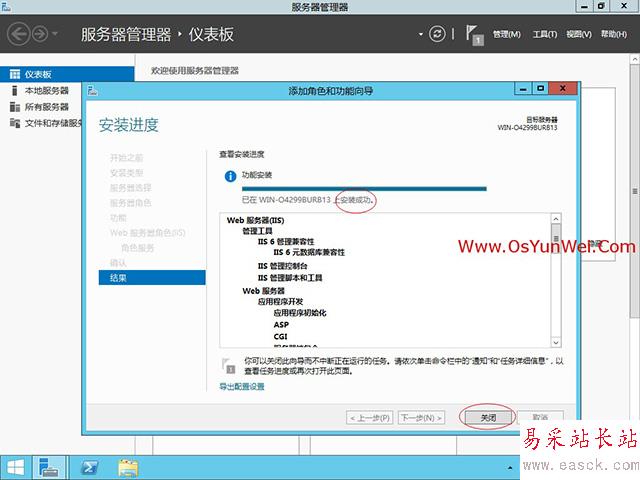Click the forward navigation arrow in Server Manager
The height and width of the screenshot is (480, 640).
[40, 34]
